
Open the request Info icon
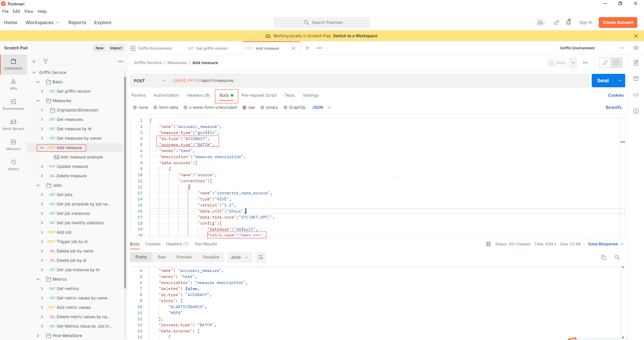coord(636,111)
